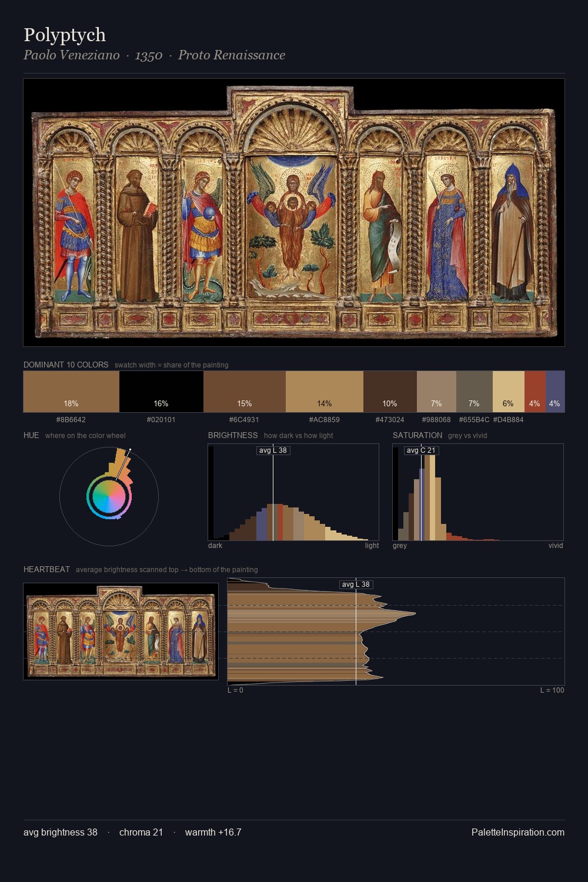
Task: Click the heartbeat avg L 38 label
Action: pyautogui.click(x=356, y=584)
